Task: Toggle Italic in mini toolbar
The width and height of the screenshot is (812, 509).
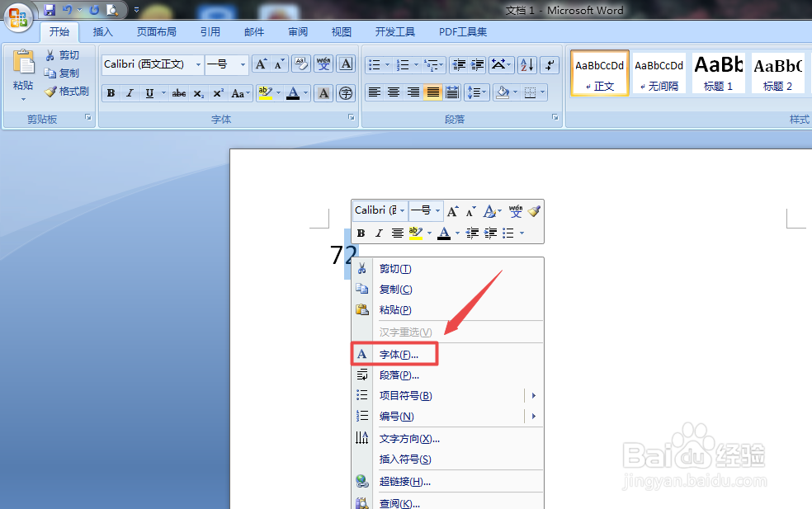Action: pos(379,233)
